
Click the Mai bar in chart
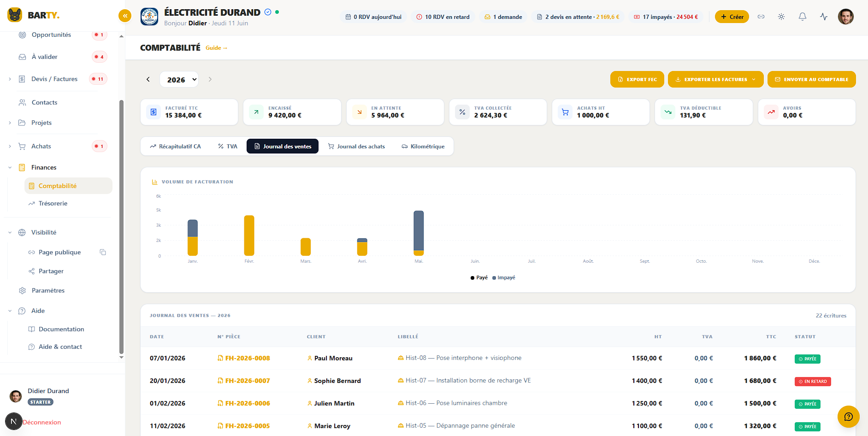click(x=419, y=233)
